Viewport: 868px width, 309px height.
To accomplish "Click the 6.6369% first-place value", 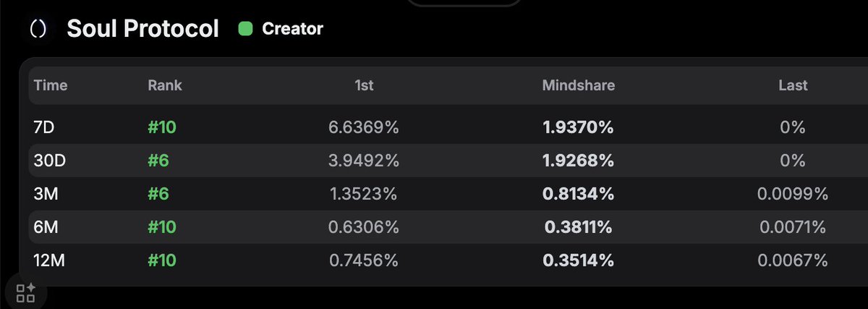I will 364,127.
